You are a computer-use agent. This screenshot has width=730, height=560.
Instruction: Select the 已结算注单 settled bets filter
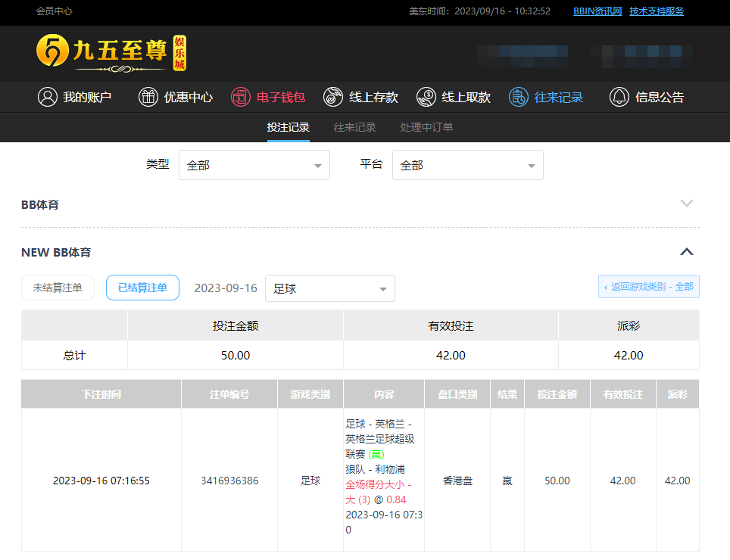[x=142, y=288]
